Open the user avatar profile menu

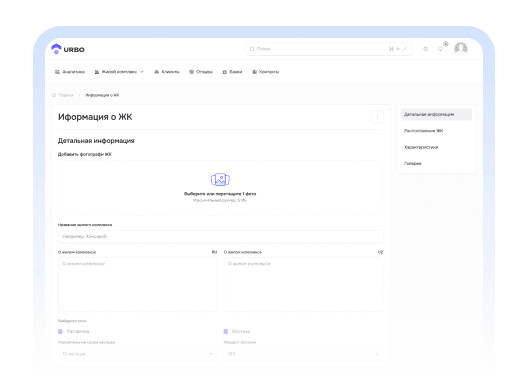pos(461,49)
